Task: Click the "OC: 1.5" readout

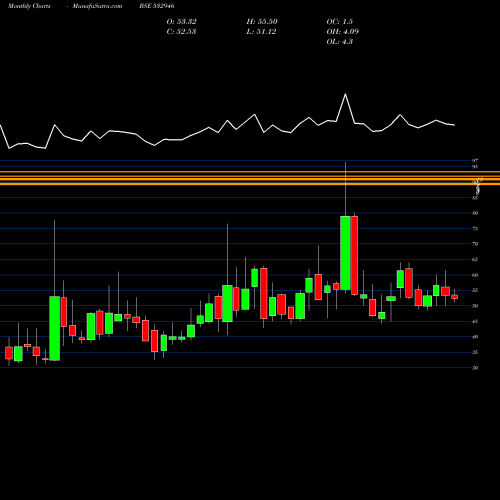Action: (x=340, y=22)
